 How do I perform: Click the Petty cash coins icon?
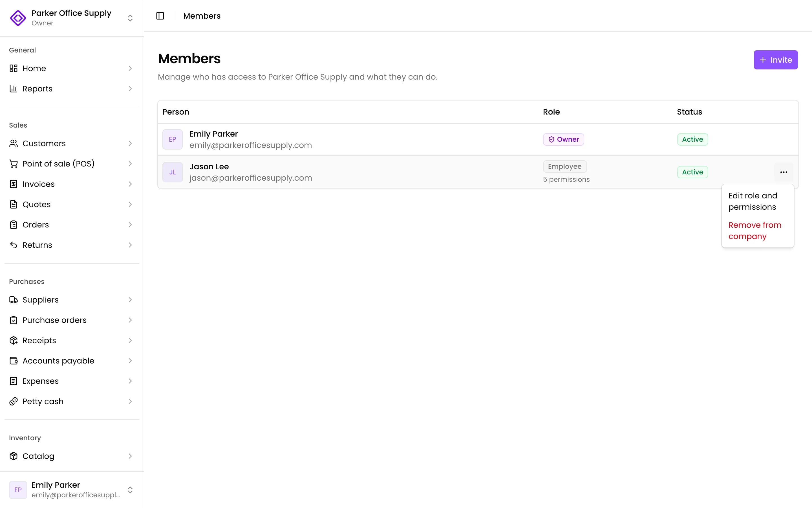(x=14, y=402)
